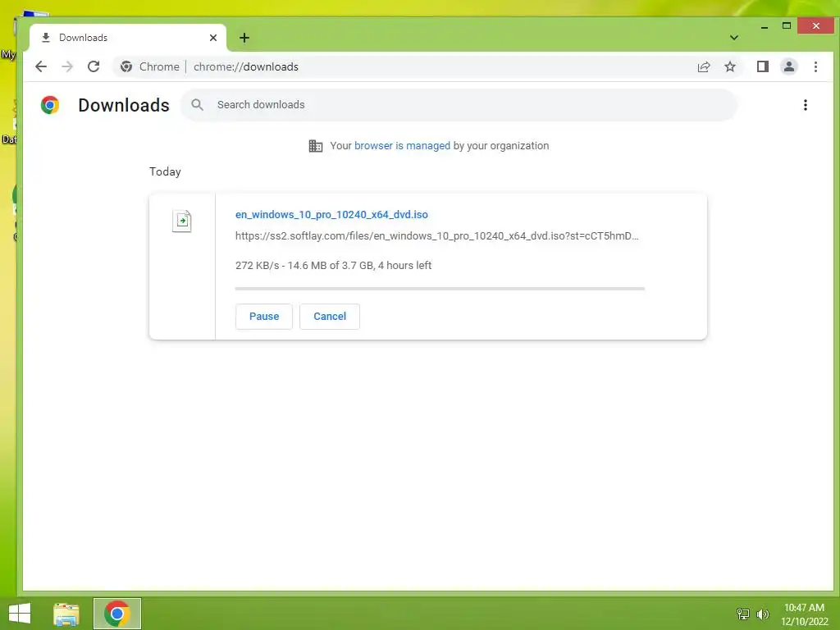
Task: Open the Downloads page more actions menu
Action: point(806,105)
